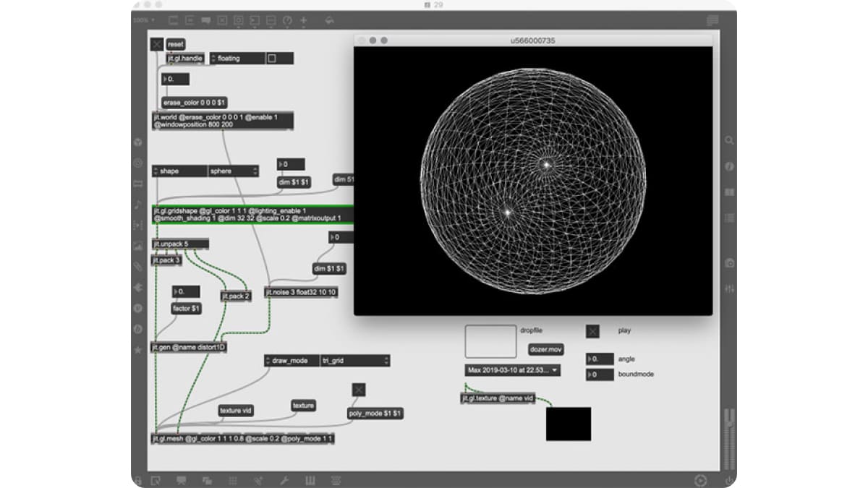
Task: Open the sphere shape dropdown
Action: point(233,171)
